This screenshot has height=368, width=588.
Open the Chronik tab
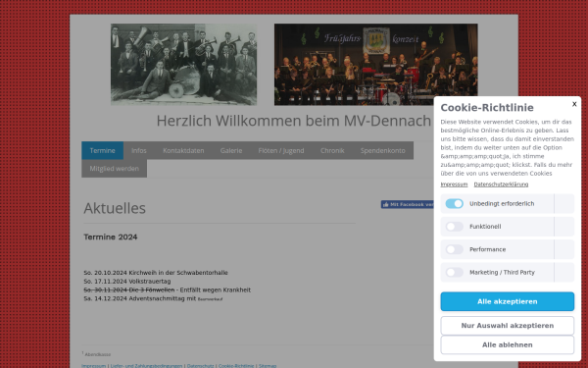pos(332,150)
